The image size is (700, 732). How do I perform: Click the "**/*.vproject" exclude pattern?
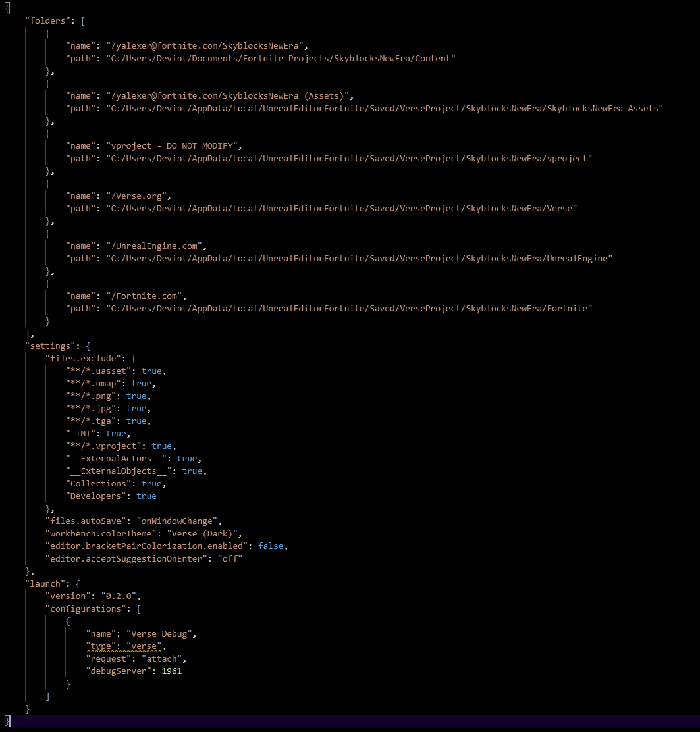click(103, 446)
